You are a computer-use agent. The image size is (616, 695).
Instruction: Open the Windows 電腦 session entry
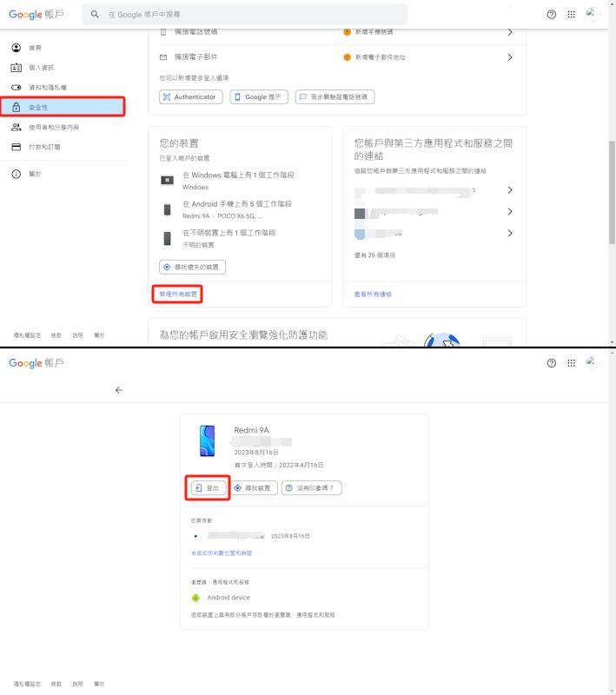pos(238,181)
